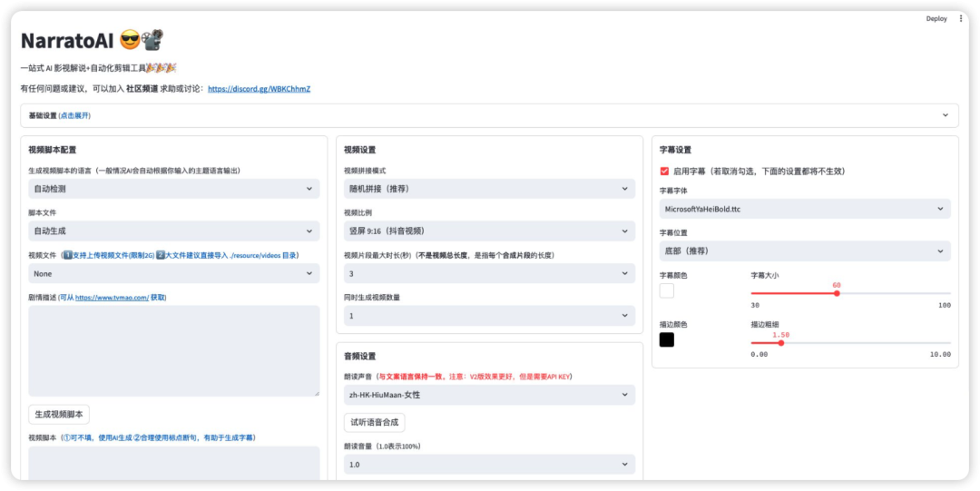Click the 生成视频脚本 button
Screen dimensions: 980x491
pos(59,414)
